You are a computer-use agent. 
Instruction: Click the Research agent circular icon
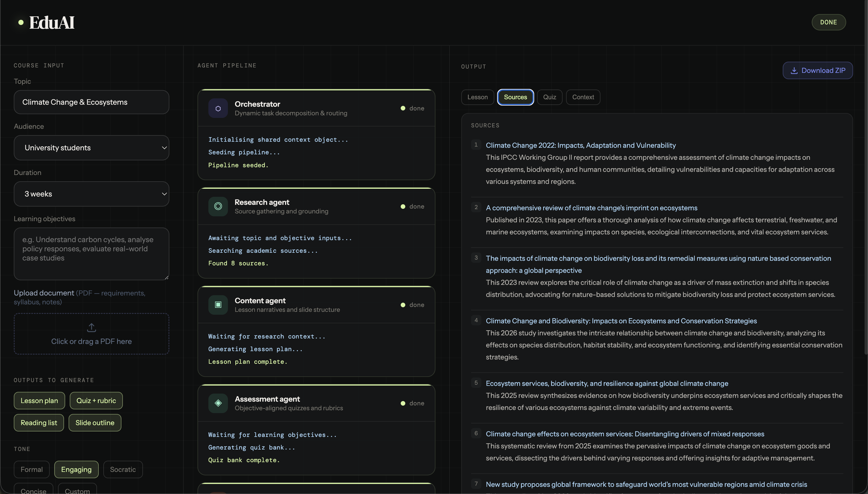[218, 206]
